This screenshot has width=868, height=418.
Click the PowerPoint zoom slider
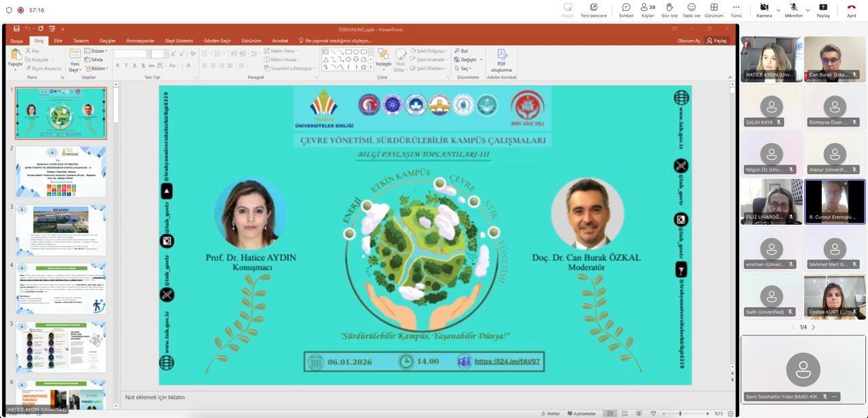pos(680,413)
